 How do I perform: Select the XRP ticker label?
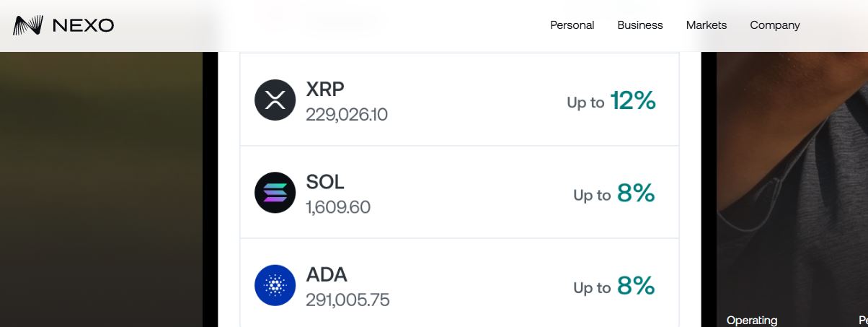pyautogui.click(x=325, y=90)
